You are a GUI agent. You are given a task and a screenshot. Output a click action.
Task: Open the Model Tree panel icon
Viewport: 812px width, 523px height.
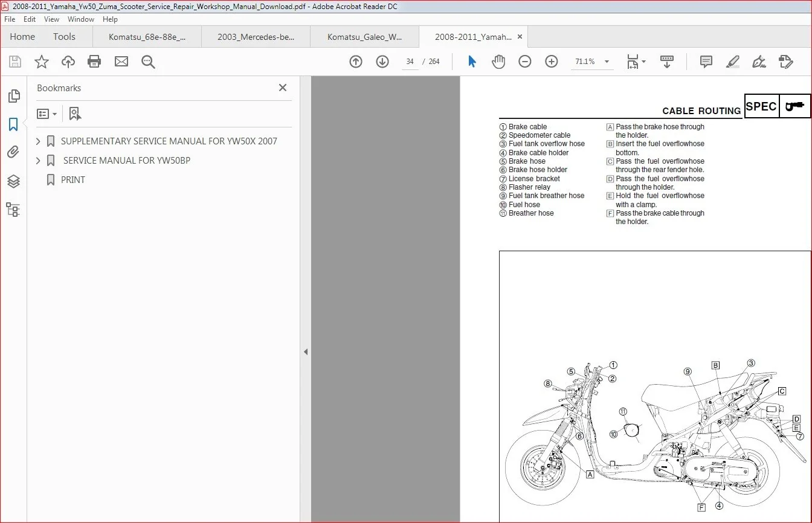click(13, 210)
